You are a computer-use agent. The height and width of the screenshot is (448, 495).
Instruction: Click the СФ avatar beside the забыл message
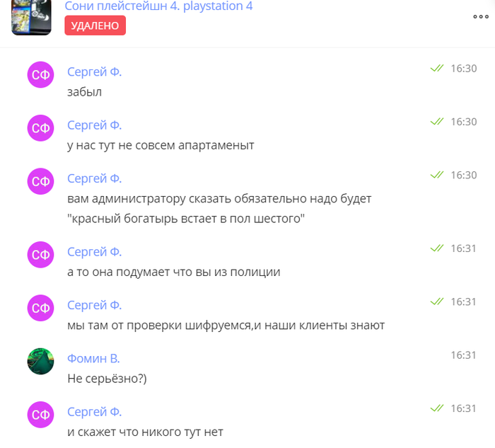click(41, 74)
